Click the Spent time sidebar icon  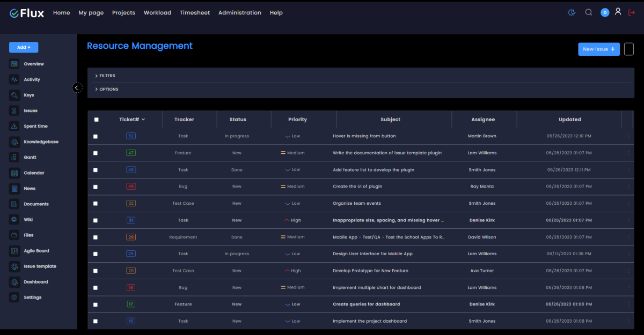[x=13, y=126]
